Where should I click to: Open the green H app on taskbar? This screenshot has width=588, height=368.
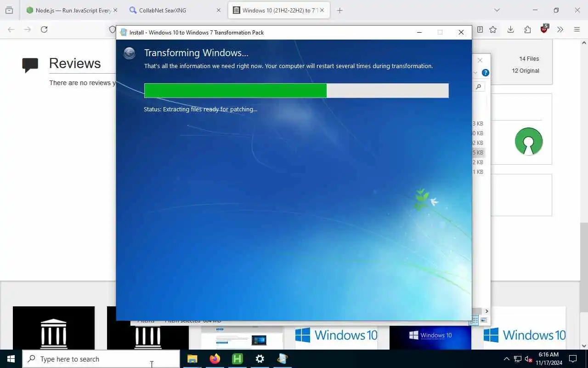pyautogui.click(x=237, y=359)
